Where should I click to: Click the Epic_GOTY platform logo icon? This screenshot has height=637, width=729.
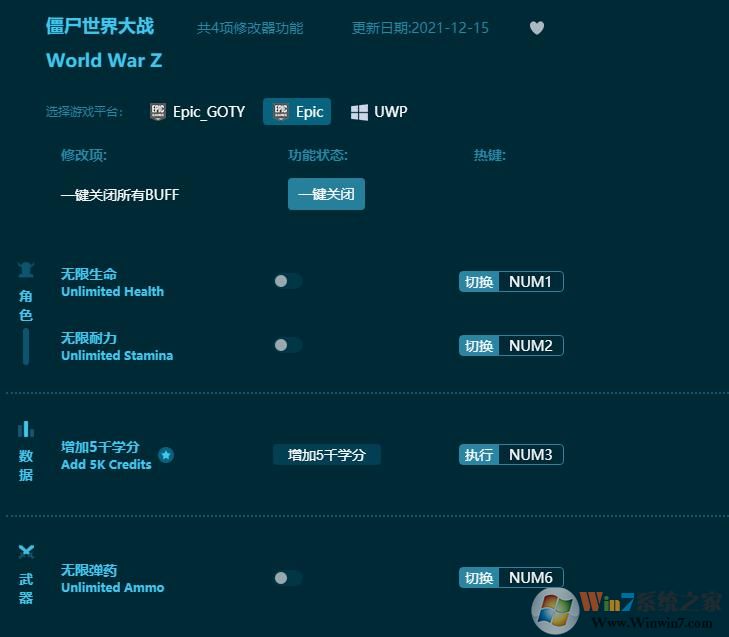click(158, 112)
